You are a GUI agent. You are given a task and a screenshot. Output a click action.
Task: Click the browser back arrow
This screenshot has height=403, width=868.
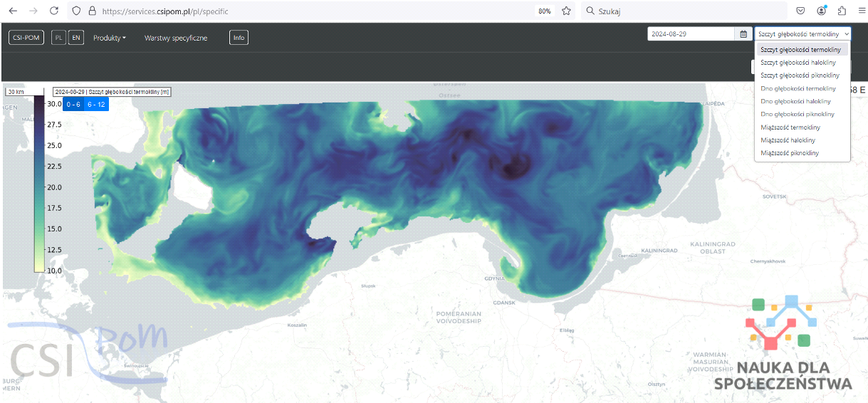tap(13, 11)
